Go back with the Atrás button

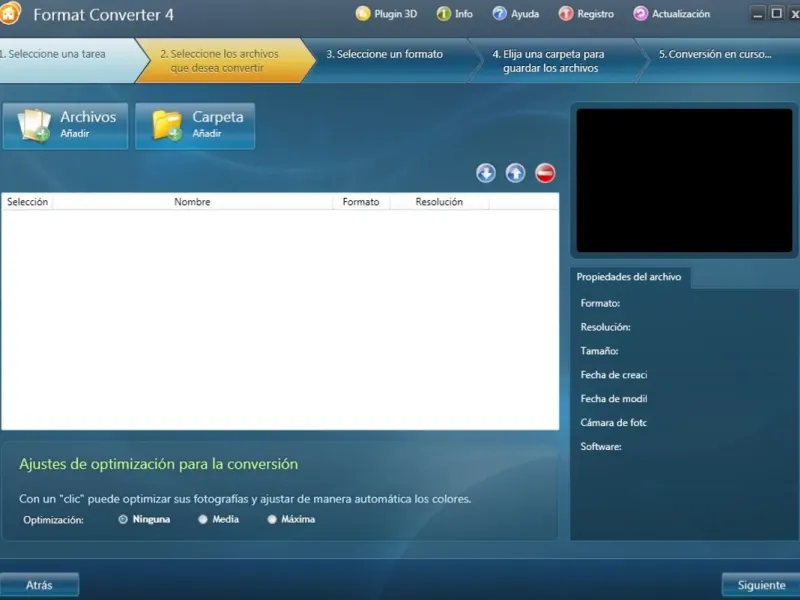39,585
